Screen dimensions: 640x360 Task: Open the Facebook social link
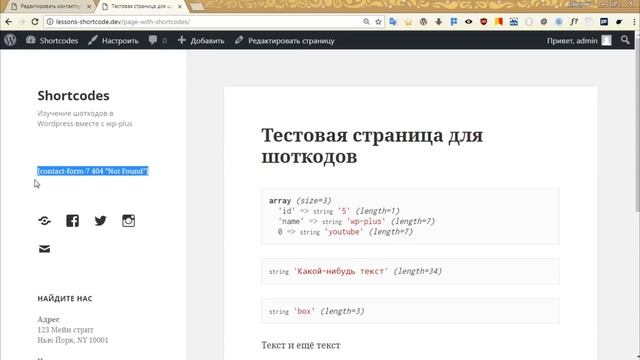click(x=73, y=221)
